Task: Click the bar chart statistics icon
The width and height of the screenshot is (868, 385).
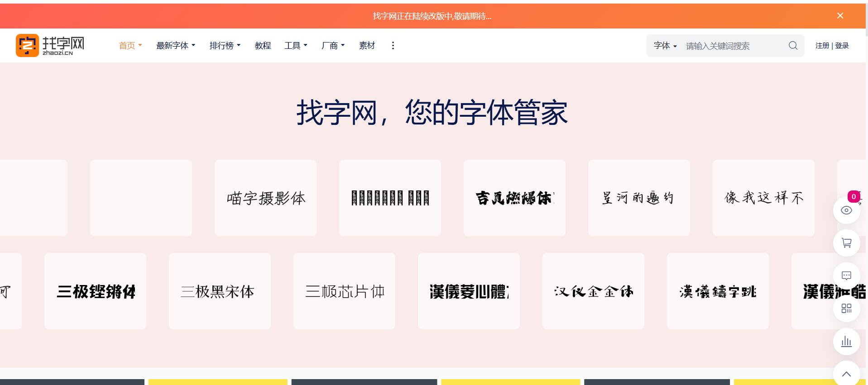Action: (x=846, y=342)
